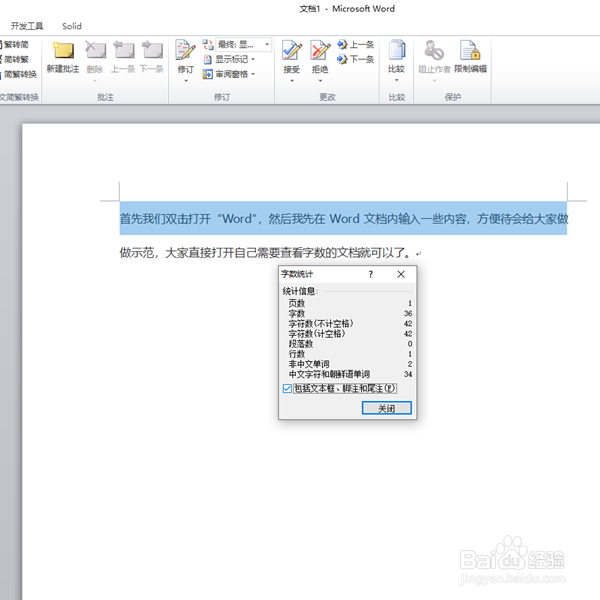
Task: Click the 字符数(计空格) row
Action: [350, 334]
